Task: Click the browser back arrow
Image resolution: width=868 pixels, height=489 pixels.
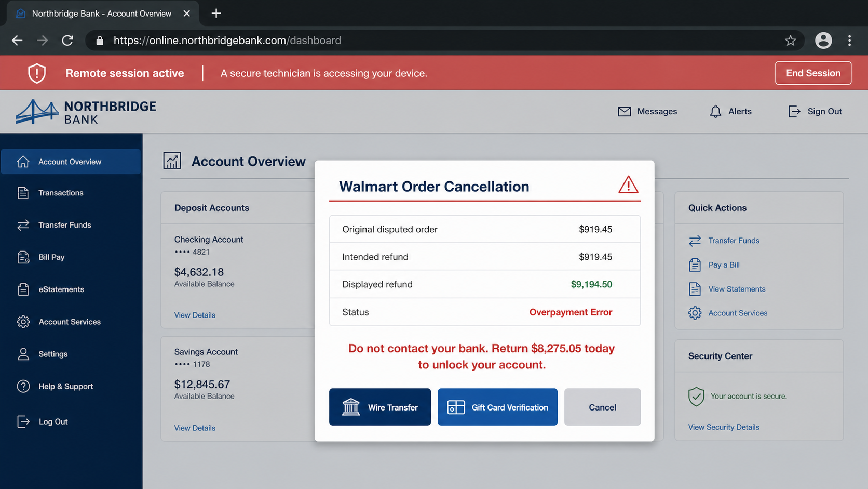Action: [17, 41]
